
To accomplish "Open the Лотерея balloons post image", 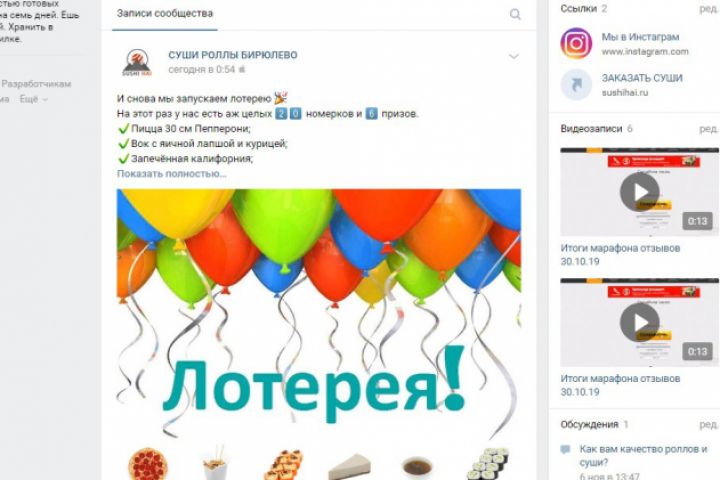I will coord(319,334).
